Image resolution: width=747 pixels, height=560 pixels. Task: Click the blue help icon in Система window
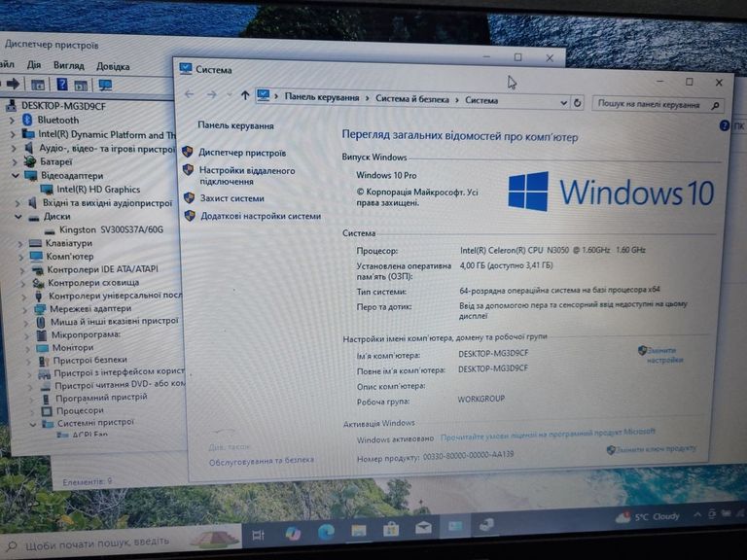point(724,125)
